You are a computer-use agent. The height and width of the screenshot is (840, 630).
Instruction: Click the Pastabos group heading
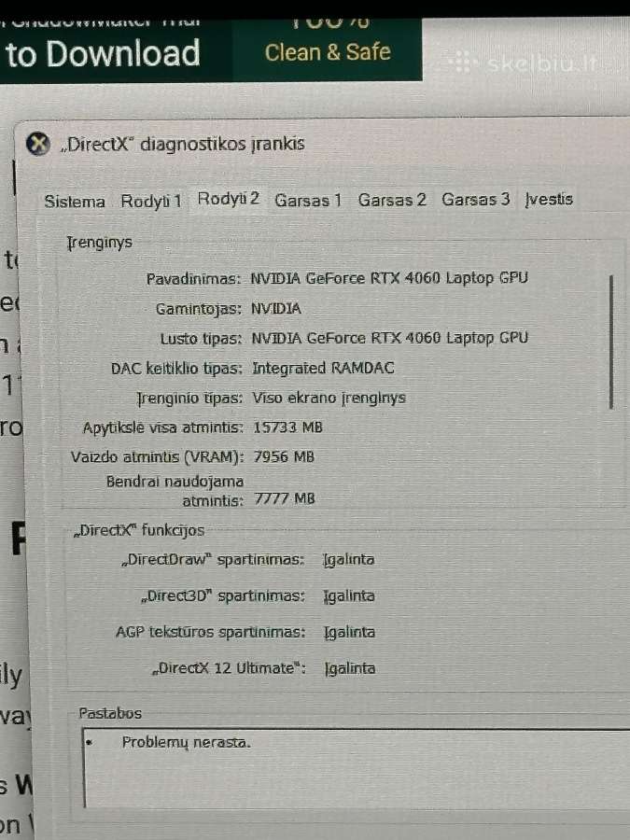(x=110, y=714)
